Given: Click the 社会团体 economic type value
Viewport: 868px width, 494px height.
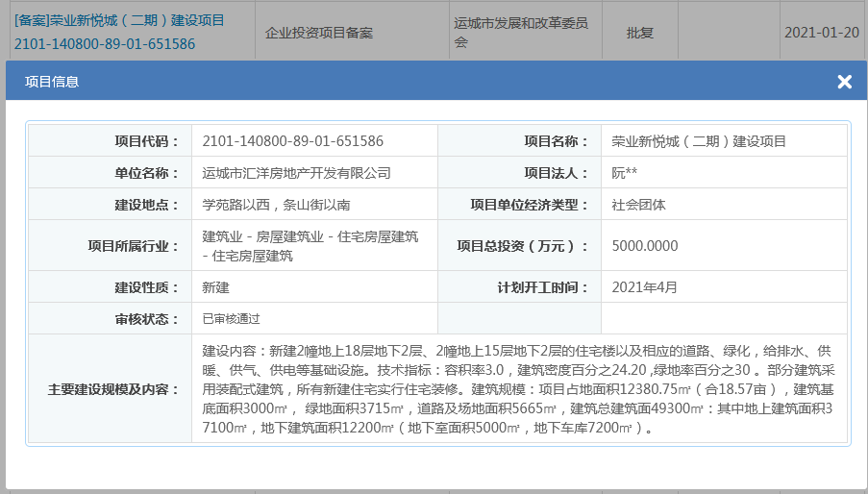Looking at the screenshot, I should coord(638,205).
